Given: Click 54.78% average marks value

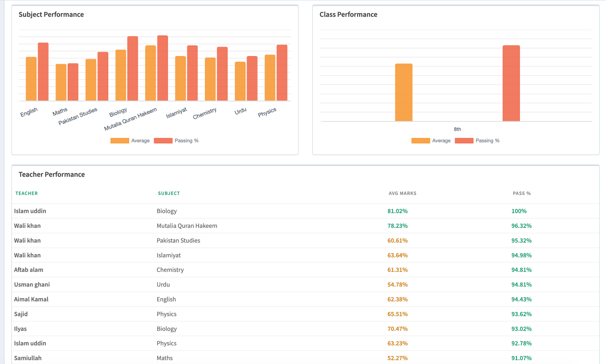Looking at the screenshot, I should [x=398, y=285].
